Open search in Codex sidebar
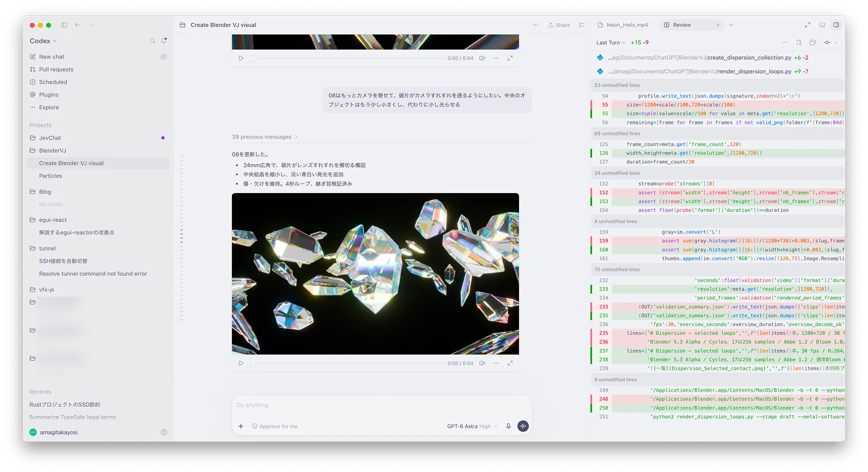The height and width of the screenshot is (472, 868). pos(152,41)
